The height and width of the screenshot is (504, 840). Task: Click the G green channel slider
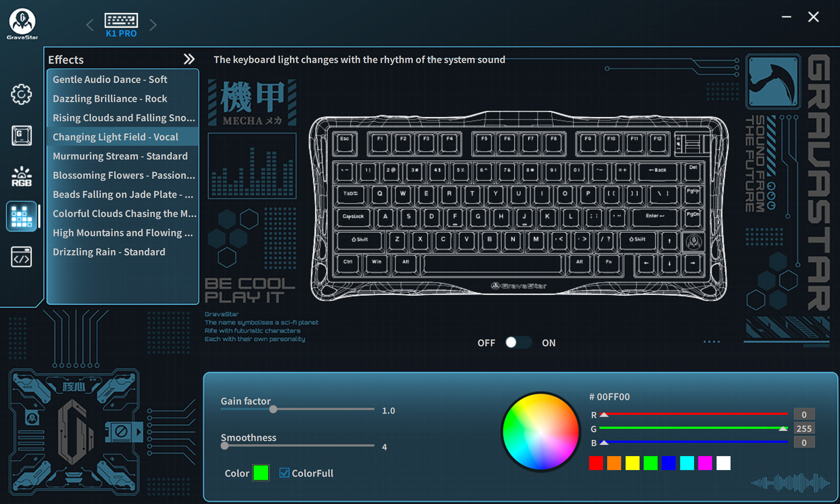click(x=693, y=428)
